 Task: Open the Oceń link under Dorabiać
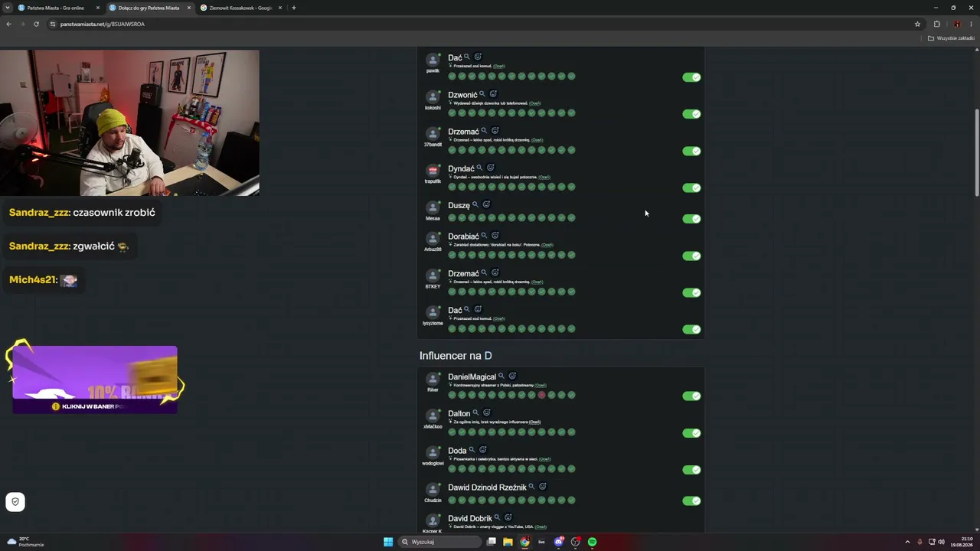(x=547, y=245)
